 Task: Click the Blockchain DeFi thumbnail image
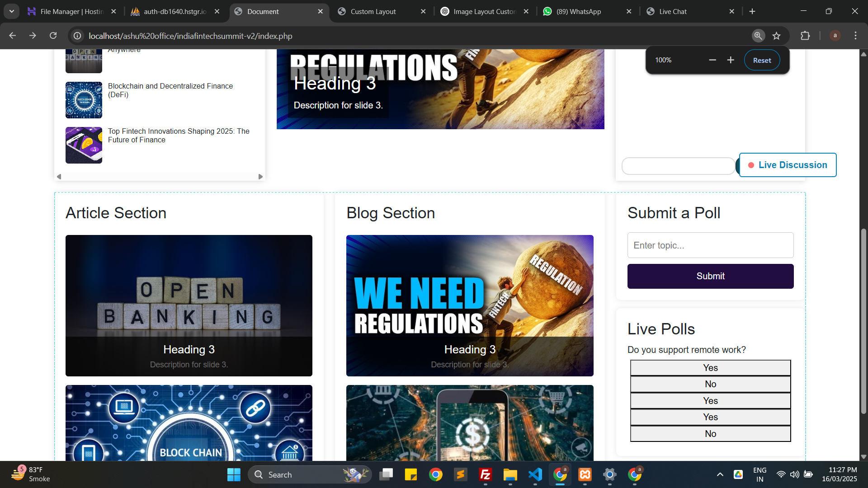pyautogui.click(x=84, y=100)
